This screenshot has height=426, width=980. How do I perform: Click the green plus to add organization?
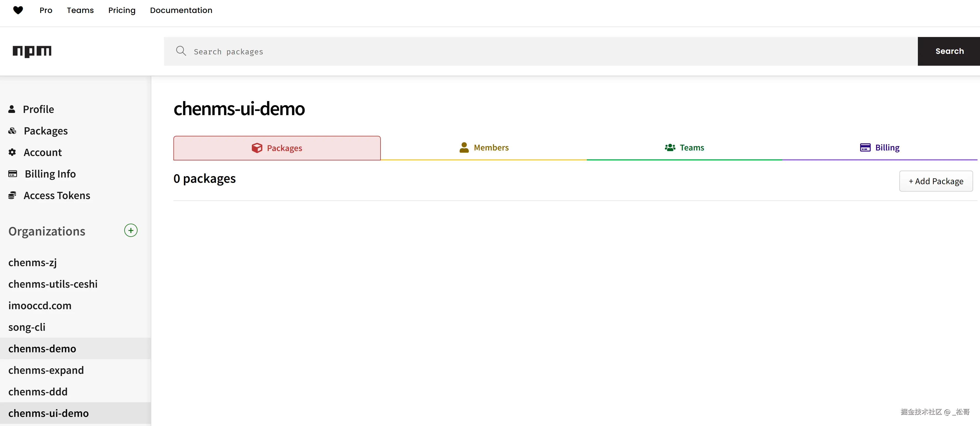coord(131,231)
